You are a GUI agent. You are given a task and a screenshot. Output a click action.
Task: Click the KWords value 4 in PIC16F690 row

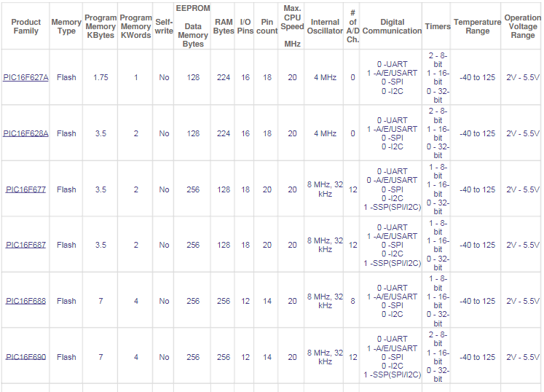pos(135,357)
